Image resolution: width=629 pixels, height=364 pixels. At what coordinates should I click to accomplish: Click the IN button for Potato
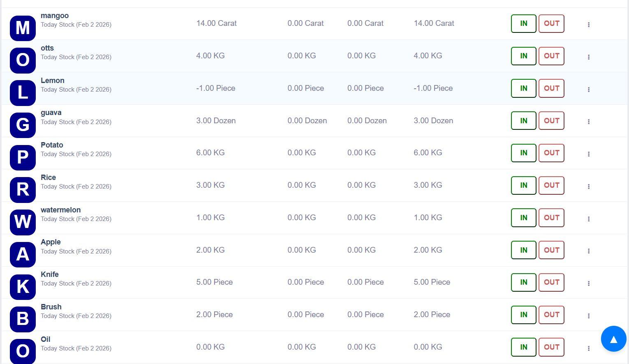click(x=523, y=153)
